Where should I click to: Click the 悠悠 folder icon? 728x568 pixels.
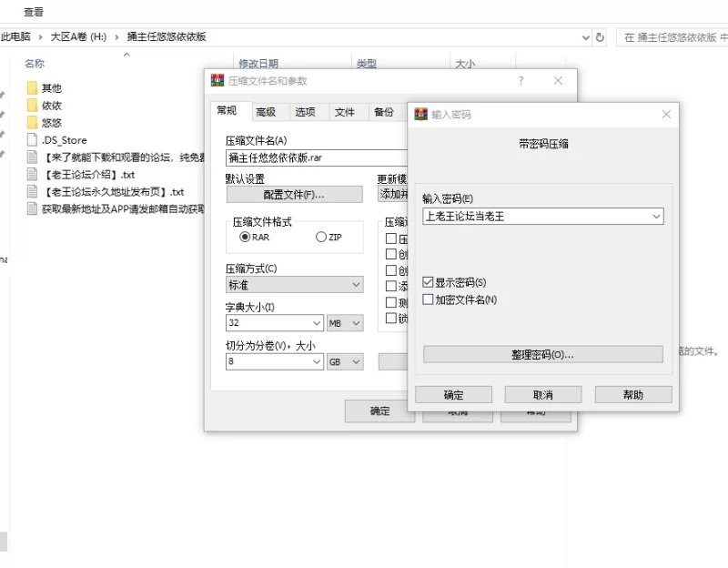[x=32, y=123]
